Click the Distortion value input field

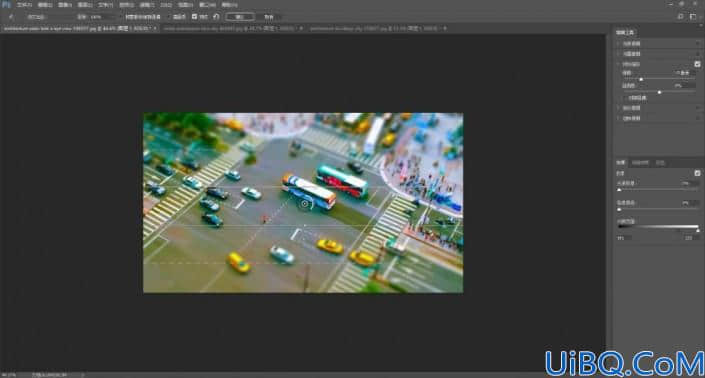[684, 85]
